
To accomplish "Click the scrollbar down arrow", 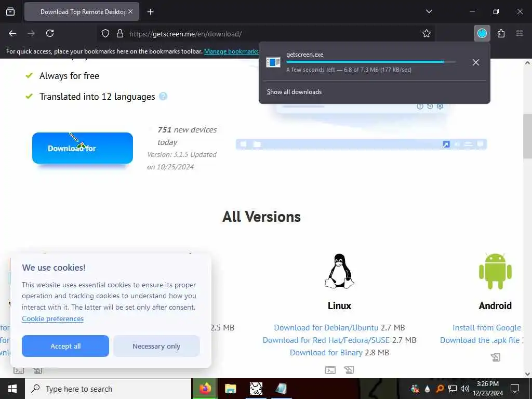I will pos(527,374).
